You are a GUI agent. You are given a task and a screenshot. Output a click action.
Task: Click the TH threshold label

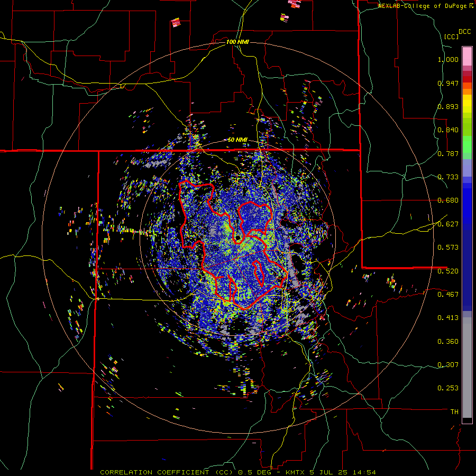[454, 412]
